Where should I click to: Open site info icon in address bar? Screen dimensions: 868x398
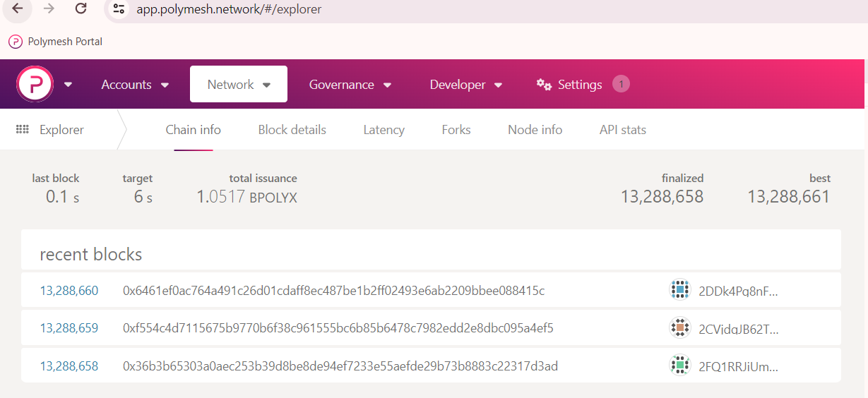pos(119,10)
